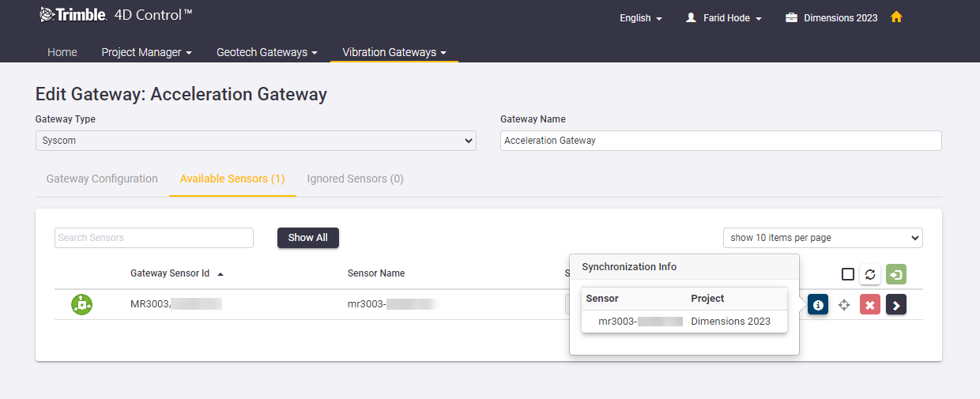Click the mr3003 sensor name cell in table
Viewport: 980px width, 399px height.
coord(393,303)
